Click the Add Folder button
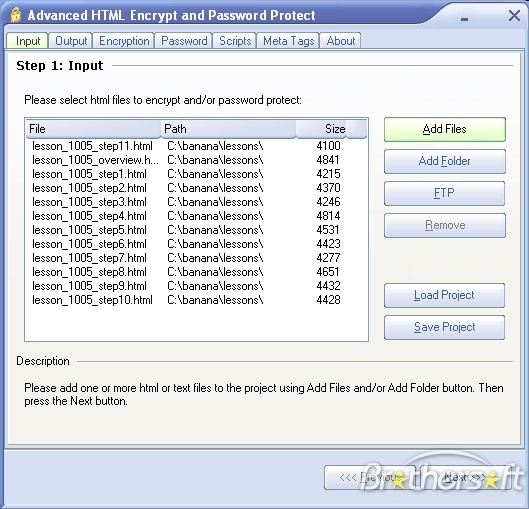The width and height of the screenshot is (529, 509). pos(445,161)
